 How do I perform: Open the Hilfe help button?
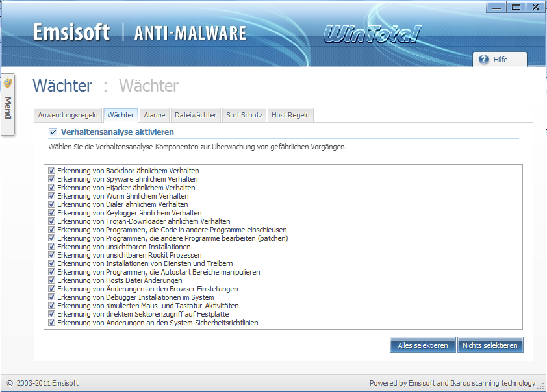click(x=500, y=60)
